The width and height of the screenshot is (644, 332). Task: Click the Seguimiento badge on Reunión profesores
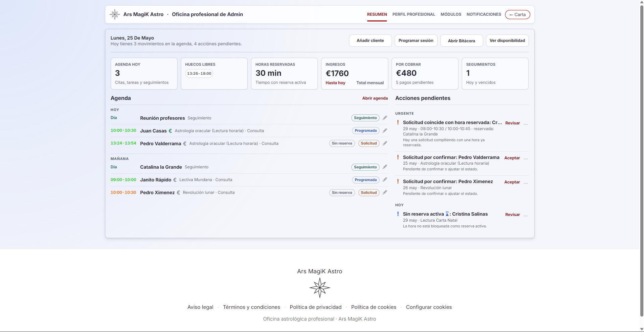365,118
